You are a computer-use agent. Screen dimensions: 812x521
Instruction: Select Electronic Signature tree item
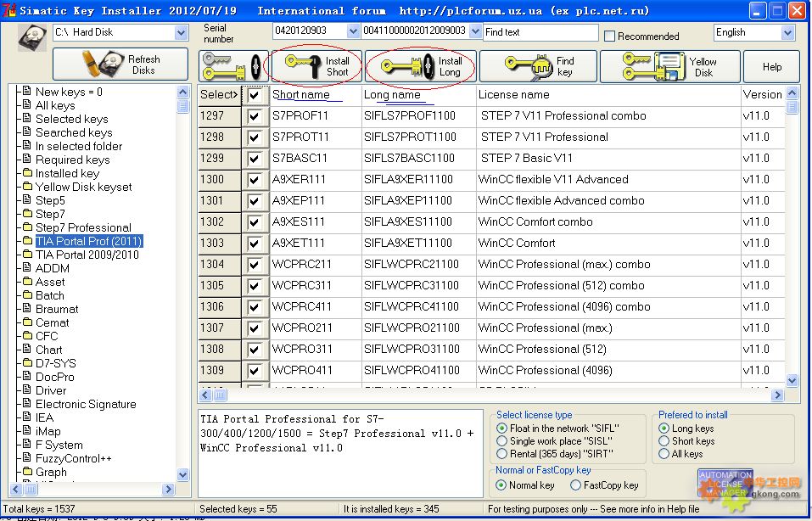pyautogui.click(x=86, y=404)
